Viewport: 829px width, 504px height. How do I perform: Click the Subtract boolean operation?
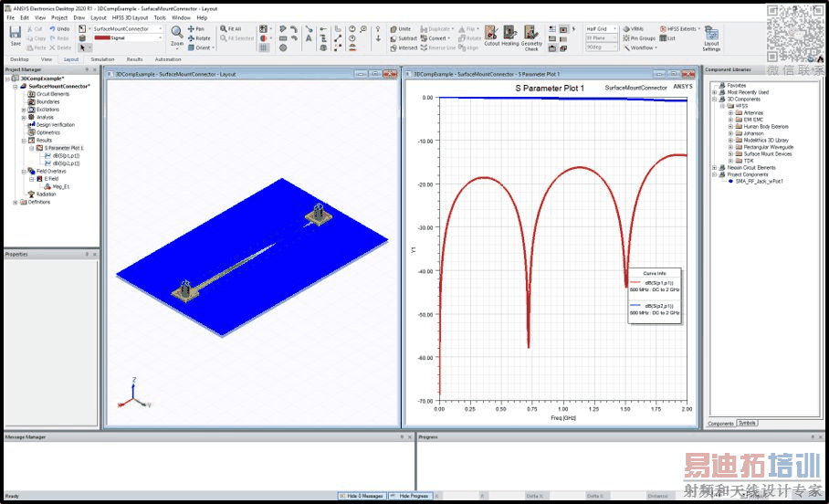404,38
